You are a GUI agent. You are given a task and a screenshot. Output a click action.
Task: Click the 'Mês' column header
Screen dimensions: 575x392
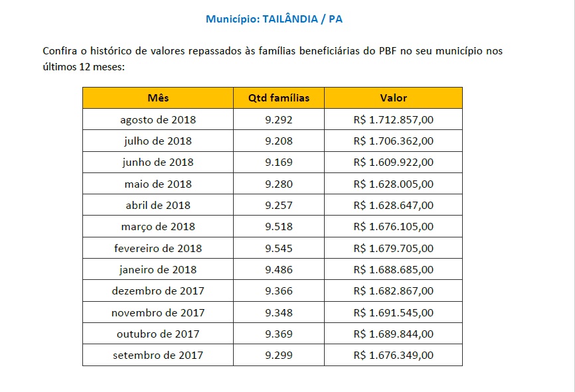[158, 98]
